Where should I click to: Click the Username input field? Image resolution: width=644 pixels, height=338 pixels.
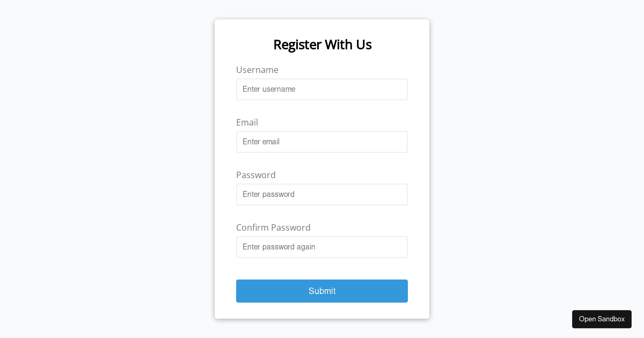coord(322,89)
